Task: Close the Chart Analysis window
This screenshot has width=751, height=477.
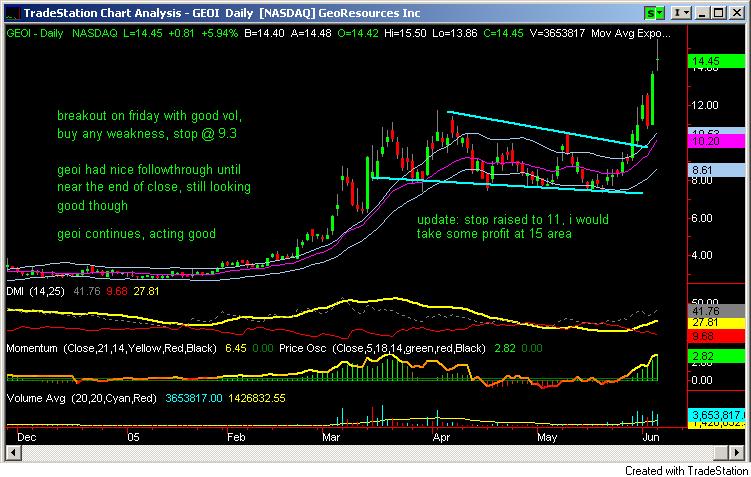Action: click(737, 13)
